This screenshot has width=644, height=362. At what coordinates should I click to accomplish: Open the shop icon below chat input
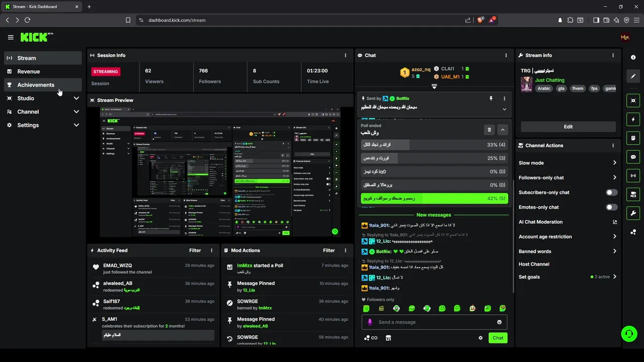(x=388, y=338)
